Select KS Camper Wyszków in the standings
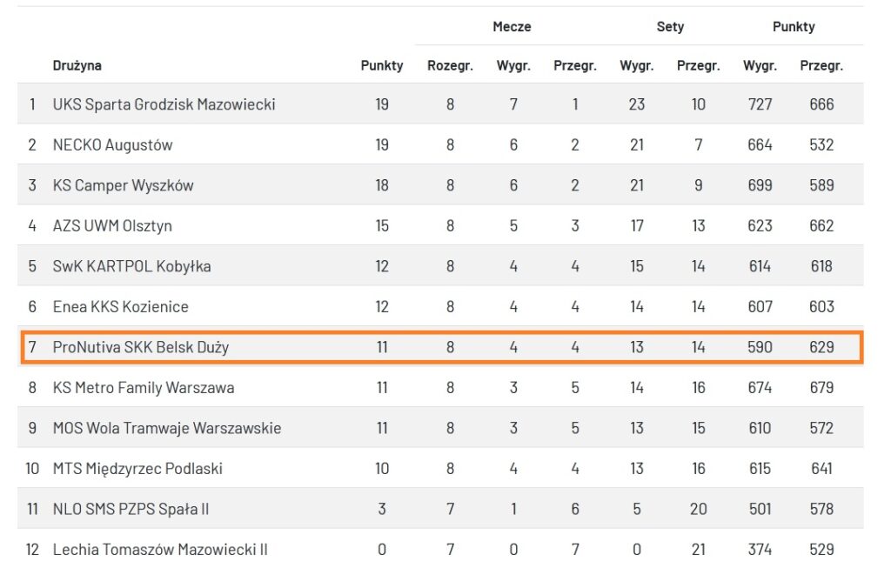 (x=123, y=185)
